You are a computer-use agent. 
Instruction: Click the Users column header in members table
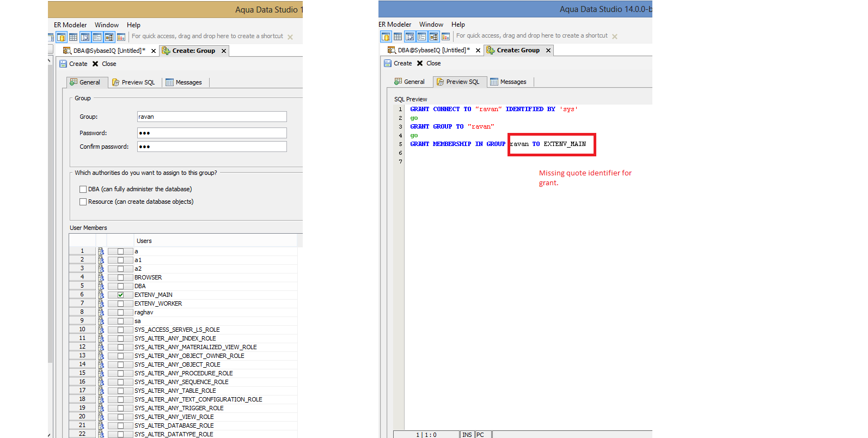[x=216, y=241]
